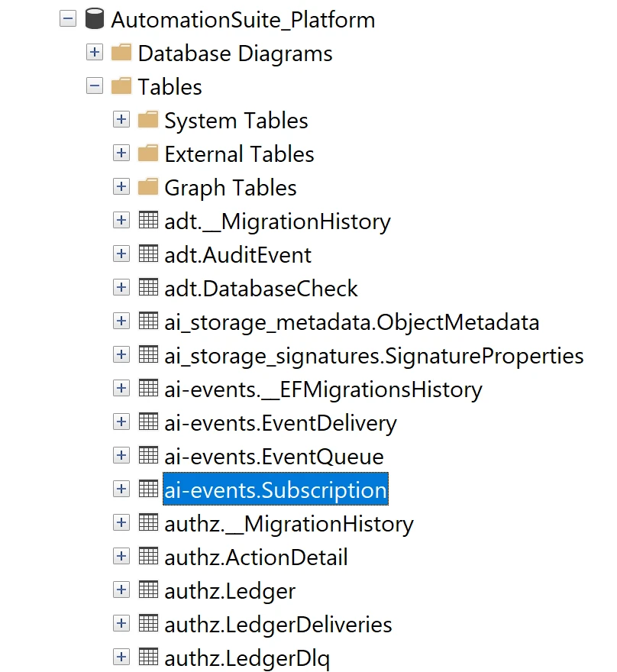Select the ai-events.__EFMigrationsHistory label

coord(324,389)
